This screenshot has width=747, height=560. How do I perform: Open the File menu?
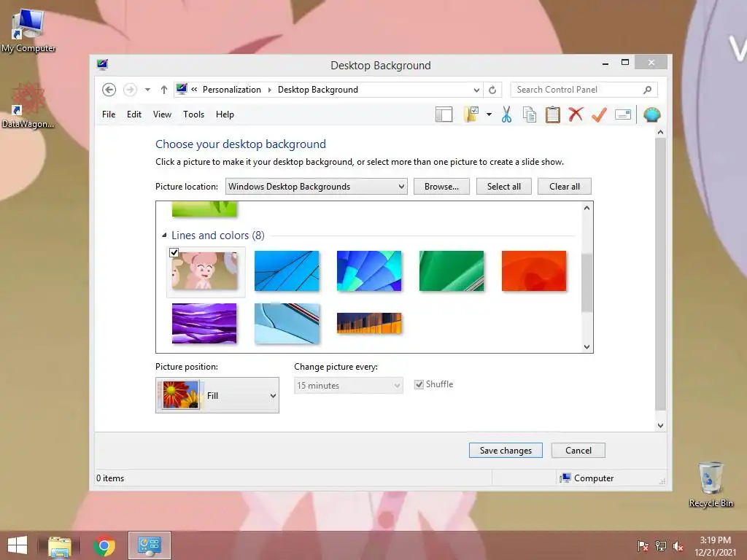pos(109,114)
